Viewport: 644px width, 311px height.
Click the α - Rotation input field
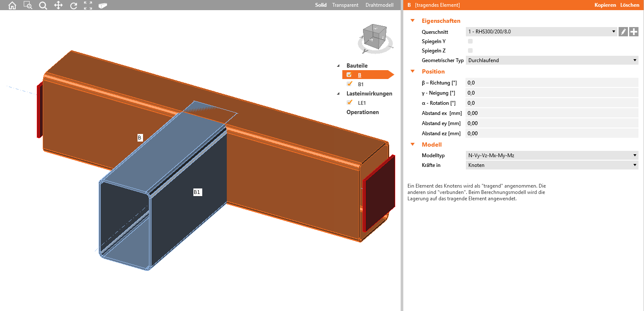(552, 103)
